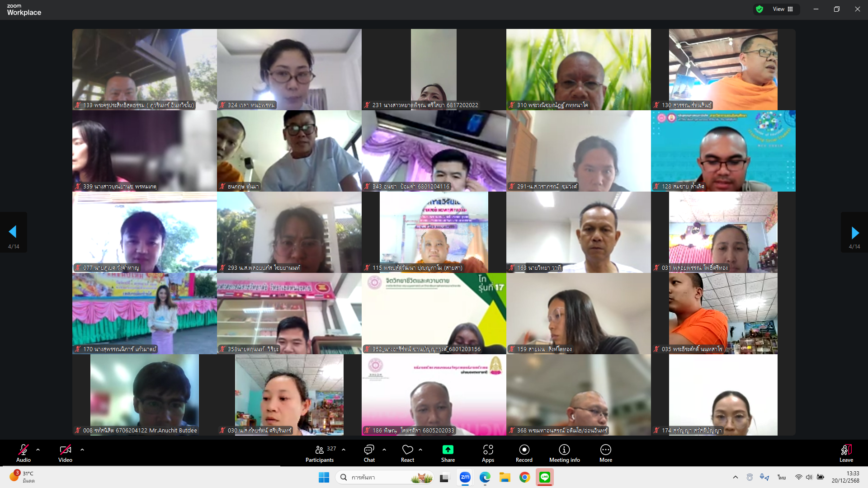The image size is (868, 488).
Task: Click the React heart icon
Action: pyautogui.click(x=407, y=450)
